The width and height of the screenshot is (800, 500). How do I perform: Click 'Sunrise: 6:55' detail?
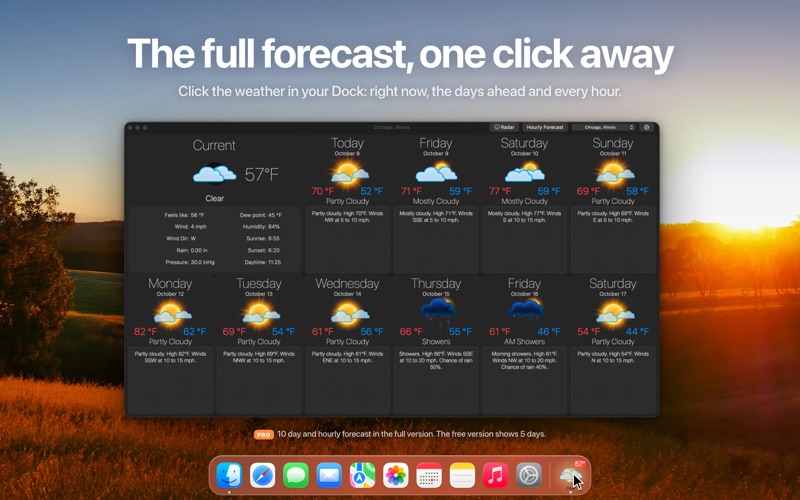pyautogui.click(x=262, y=238)
